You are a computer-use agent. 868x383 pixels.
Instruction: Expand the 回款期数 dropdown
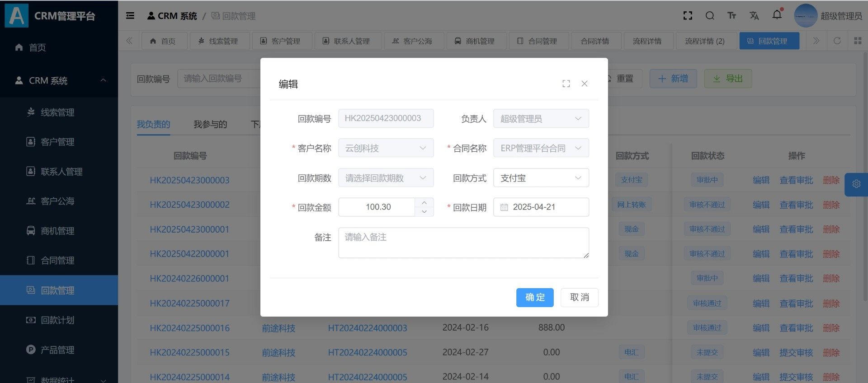[386, 178]
